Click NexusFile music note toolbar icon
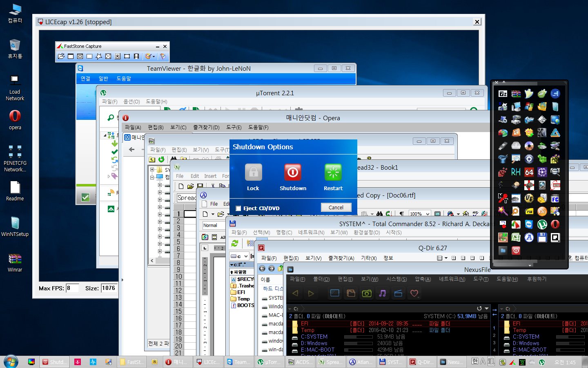The image size is (588, 368). coord(383,293)
